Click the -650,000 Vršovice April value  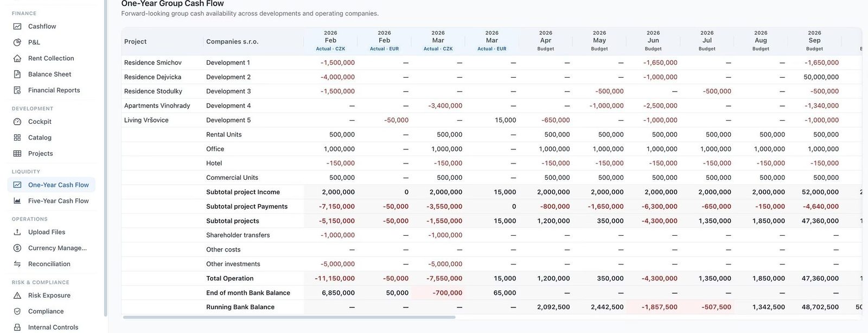point(556,120)
